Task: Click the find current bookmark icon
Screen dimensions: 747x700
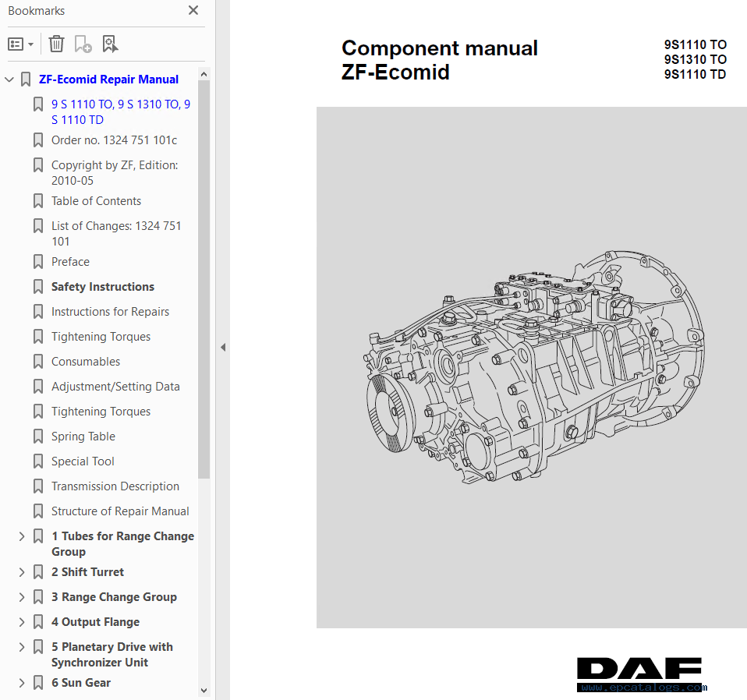Action: pos(110,44)
